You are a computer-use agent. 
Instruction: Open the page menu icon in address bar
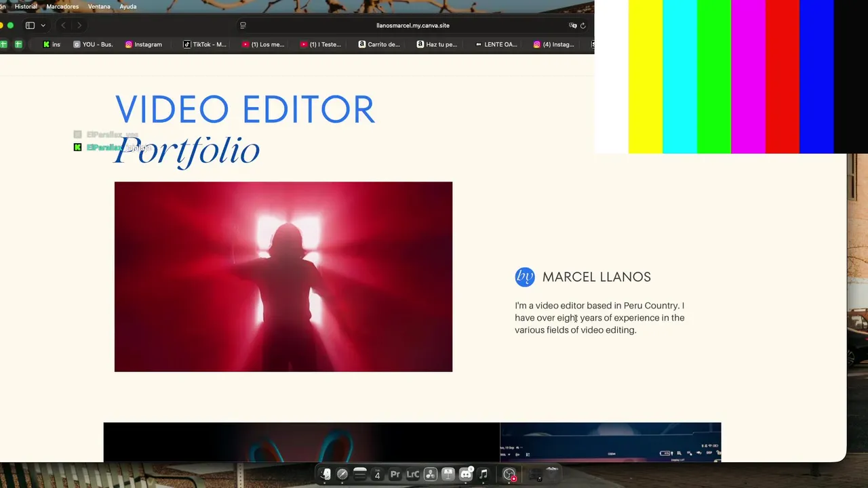(243, 26)
